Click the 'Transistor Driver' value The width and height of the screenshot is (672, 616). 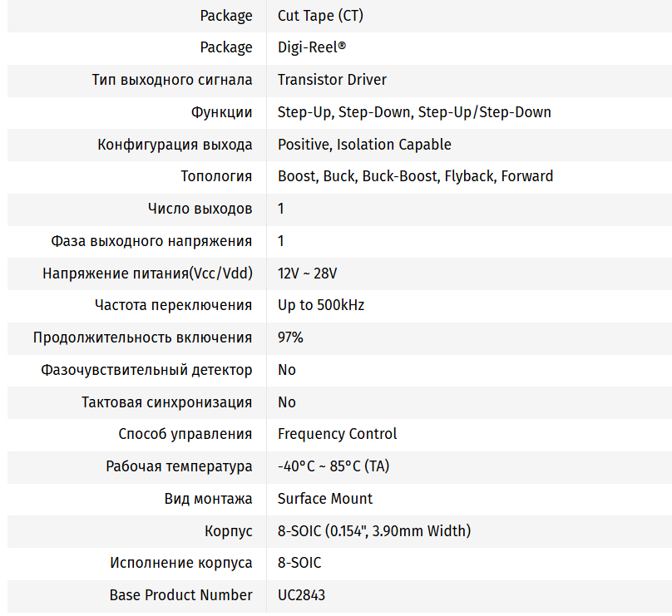coord(332,80)
